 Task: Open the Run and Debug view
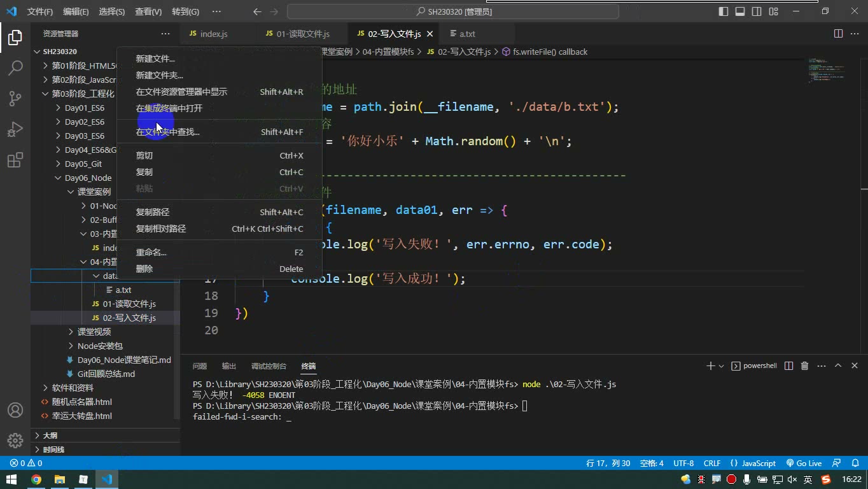point(15,129)
